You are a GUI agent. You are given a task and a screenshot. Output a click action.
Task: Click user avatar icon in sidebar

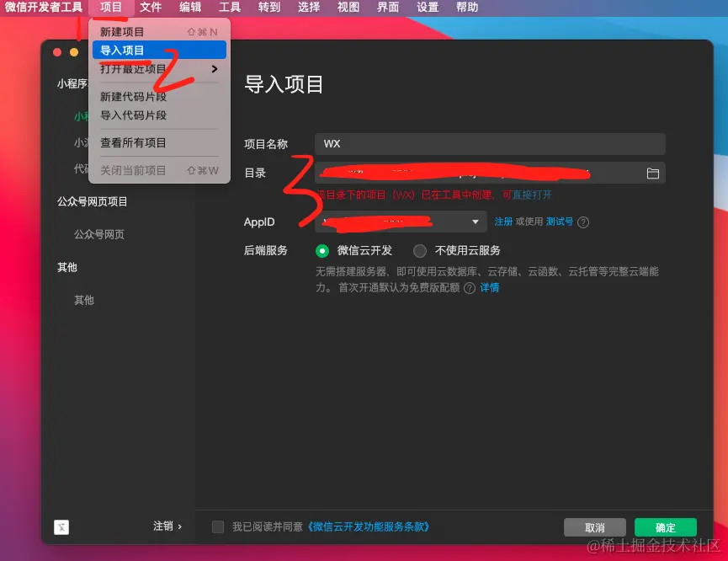[61, 527]
